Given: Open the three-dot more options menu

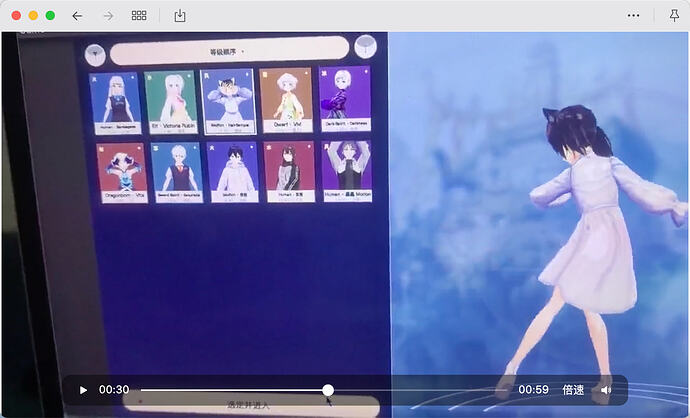Looking at the screenshot, I should 633,15.
